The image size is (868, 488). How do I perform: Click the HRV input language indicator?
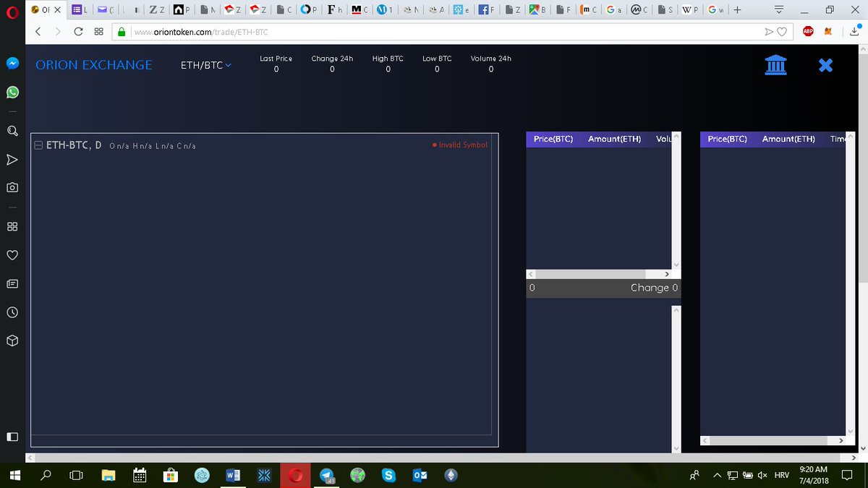coord(782,475)
